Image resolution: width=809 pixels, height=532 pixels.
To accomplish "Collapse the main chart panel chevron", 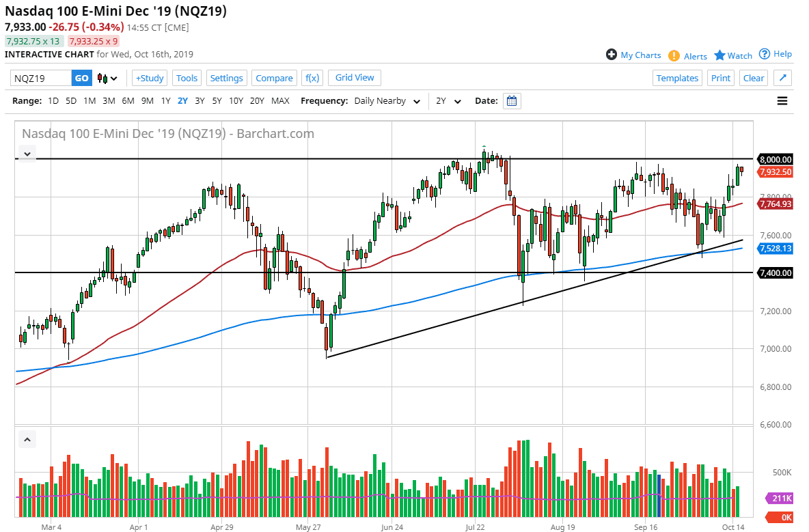I will click(x=27, y=153).
